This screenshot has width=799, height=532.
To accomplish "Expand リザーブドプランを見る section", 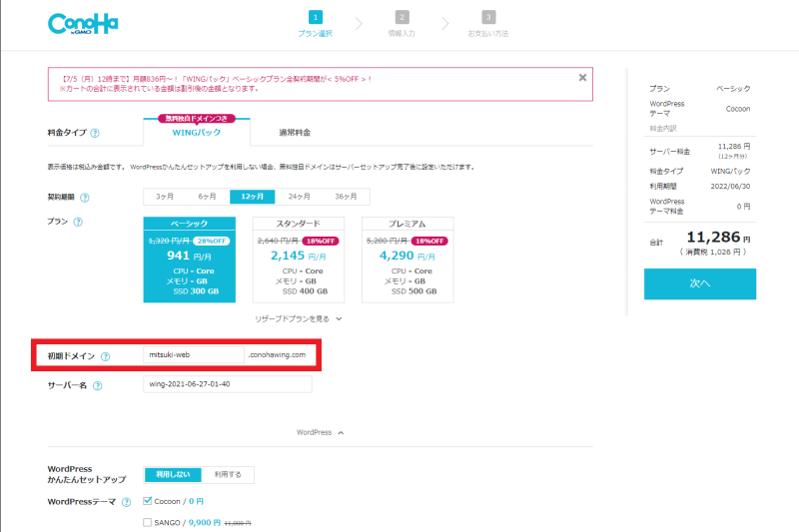I will [299, 318].
